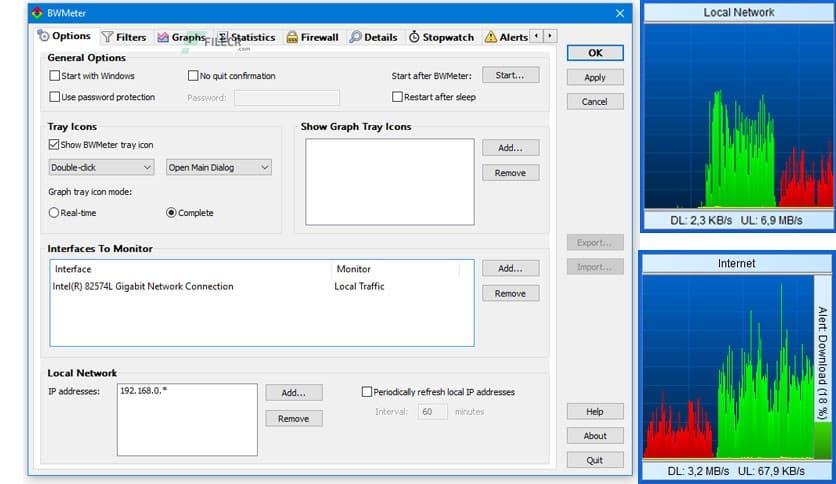Go to the Details tab
The image size is (836, 484).
pyautogui.click(x=373, y=37)
